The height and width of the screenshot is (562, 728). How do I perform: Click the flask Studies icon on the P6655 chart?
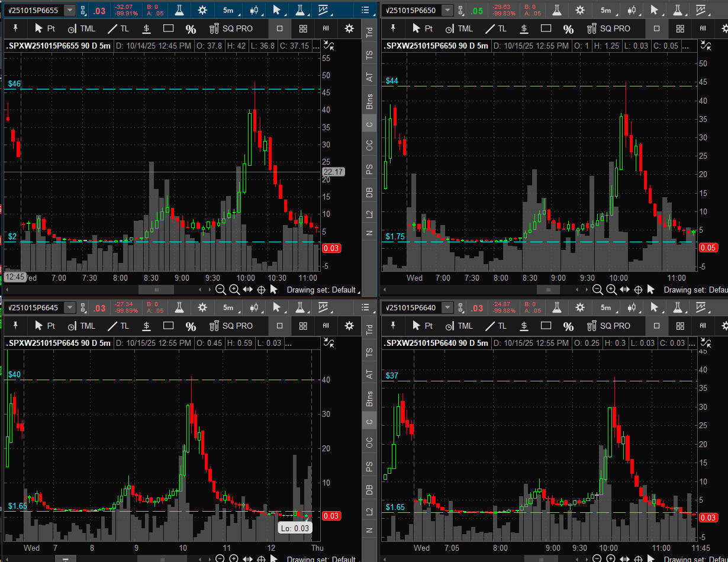click(178, 10)
